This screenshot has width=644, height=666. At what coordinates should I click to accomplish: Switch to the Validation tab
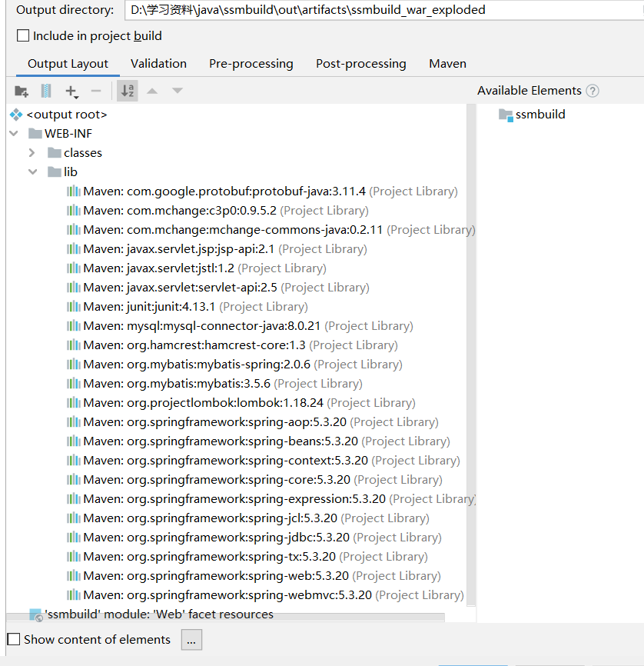pos(159,64)
